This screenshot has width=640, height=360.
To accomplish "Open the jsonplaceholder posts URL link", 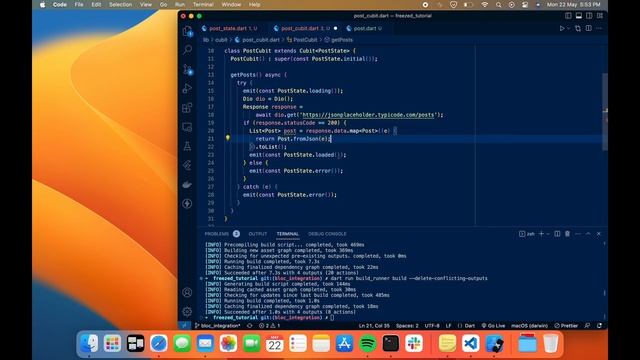I will pos(368,115).
